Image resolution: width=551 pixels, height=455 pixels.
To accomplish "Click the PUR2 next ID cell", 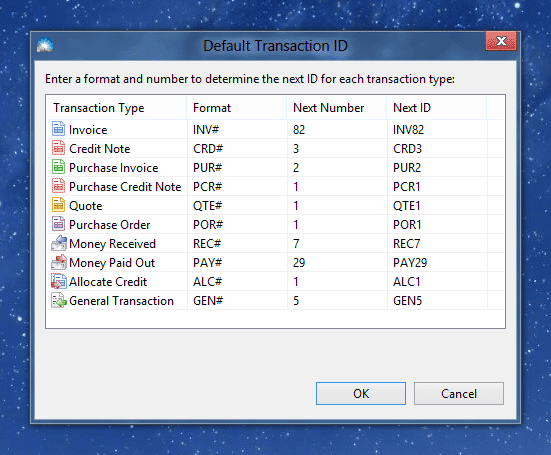I will point(437,168).
